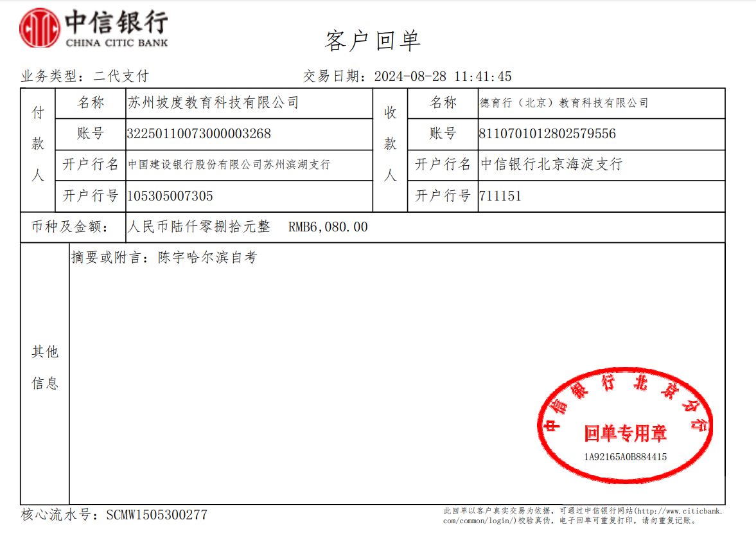756x538 pixels.
Task: Select the amount in words 人民币陆仟零捌拾元整
Action: click(x=198, y=227)
